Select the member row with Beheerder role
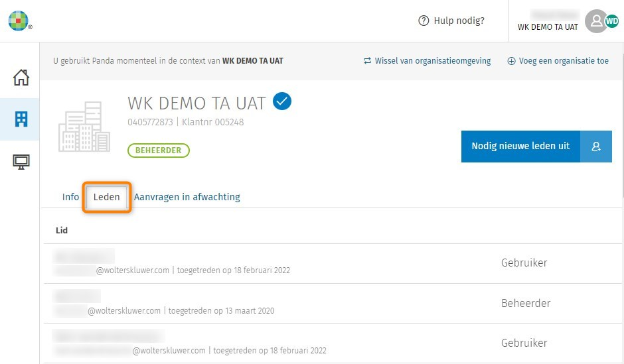The image size is (624, 364). (332, 304)
